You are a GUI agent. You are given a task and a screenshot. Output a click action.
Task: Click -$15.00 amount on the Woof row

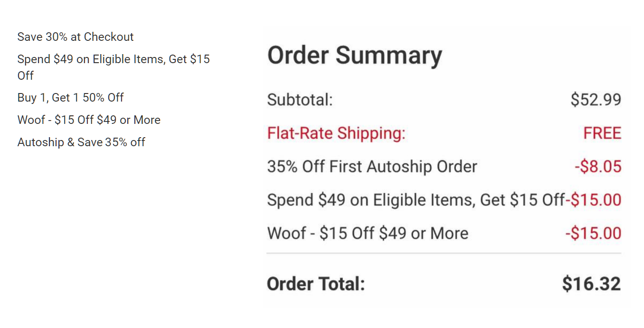[593, 233]
